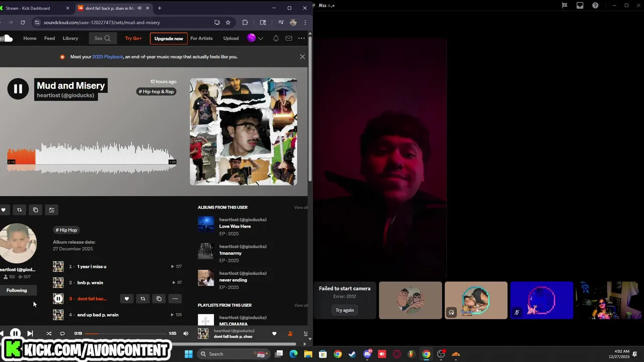This screenshot has height=362, width=644.
Task: Open the Discord help question mark icon
Action: coord(595,6)
